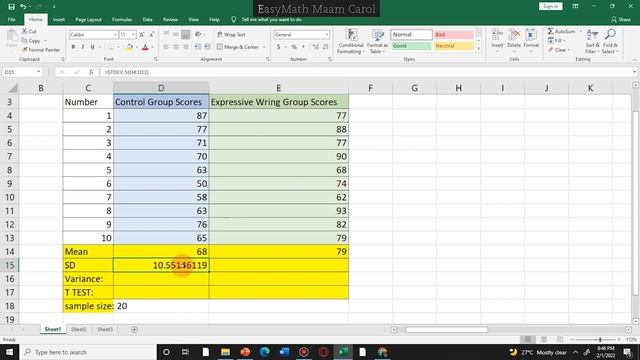Image resolution: width=640 pixels, height=360 pixels.
Task: Expand the cell Styles gallery
Action: click(478, 49)
